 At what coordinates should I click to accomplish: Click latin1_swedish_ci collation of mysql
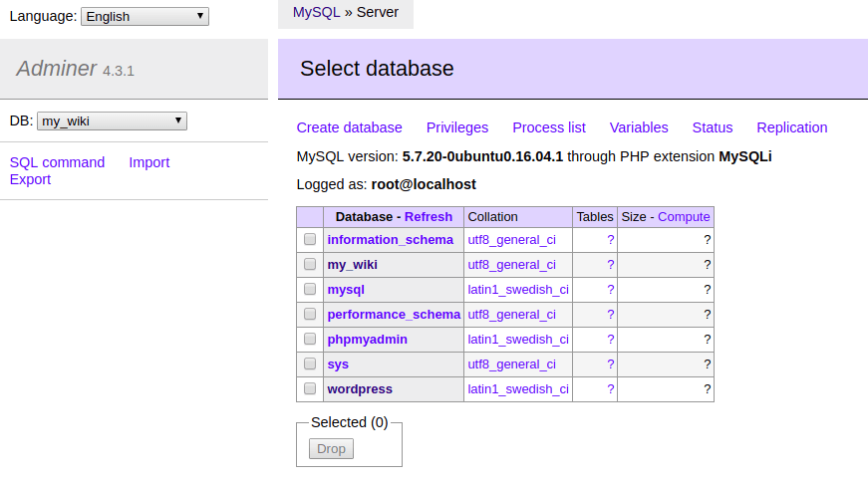[518, 289]
